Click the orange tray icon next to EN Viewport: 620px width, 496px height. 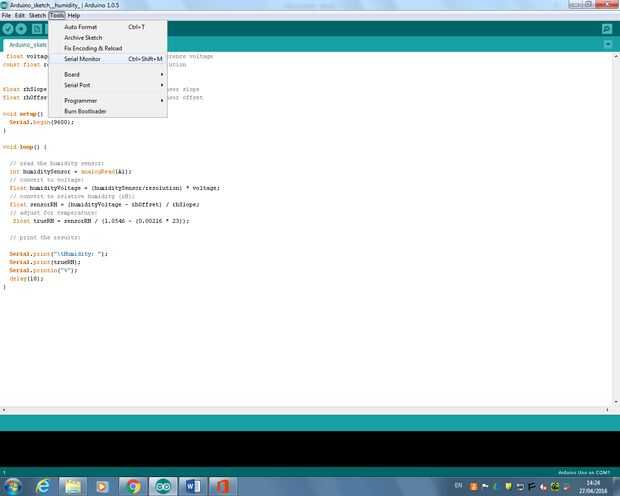(x=473, y=487)
